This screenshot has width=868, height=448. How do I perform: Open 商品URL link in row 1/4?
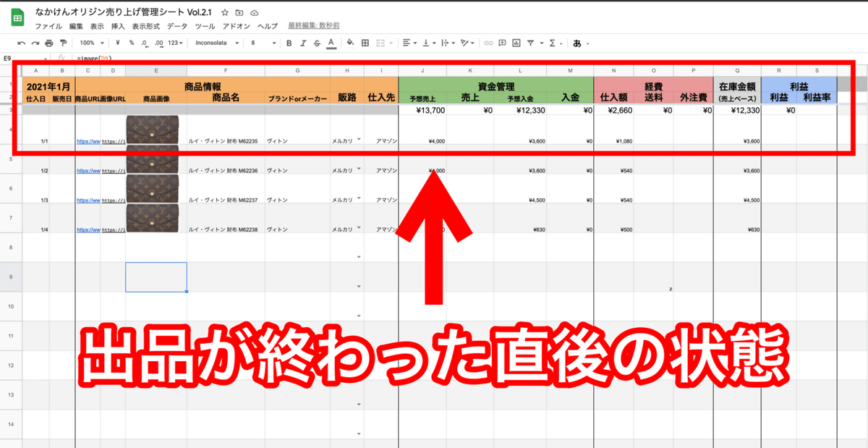point(88,229)
